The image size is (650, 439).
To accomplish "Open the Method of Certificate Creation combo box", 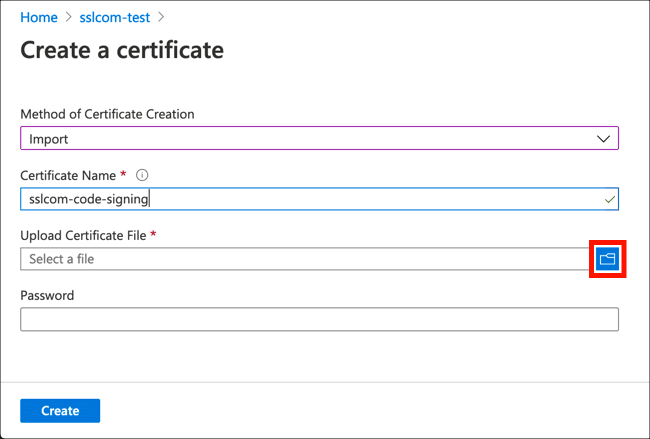I will [300, 139].
